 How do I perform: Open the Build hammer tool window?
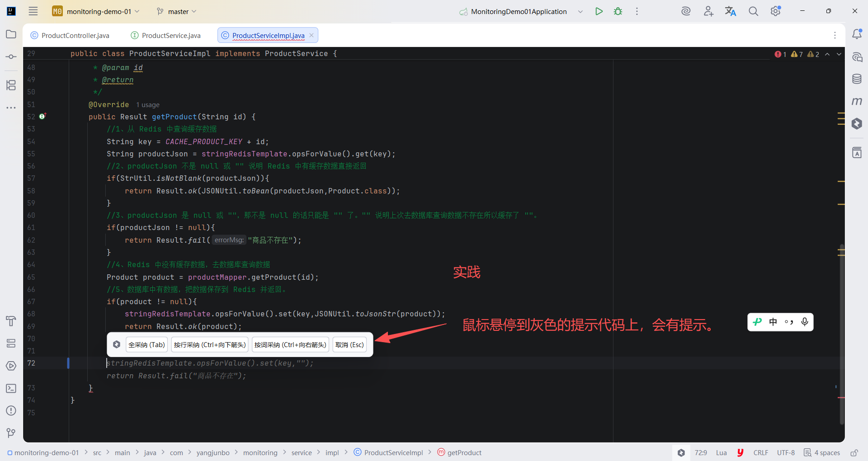point(11,321)
